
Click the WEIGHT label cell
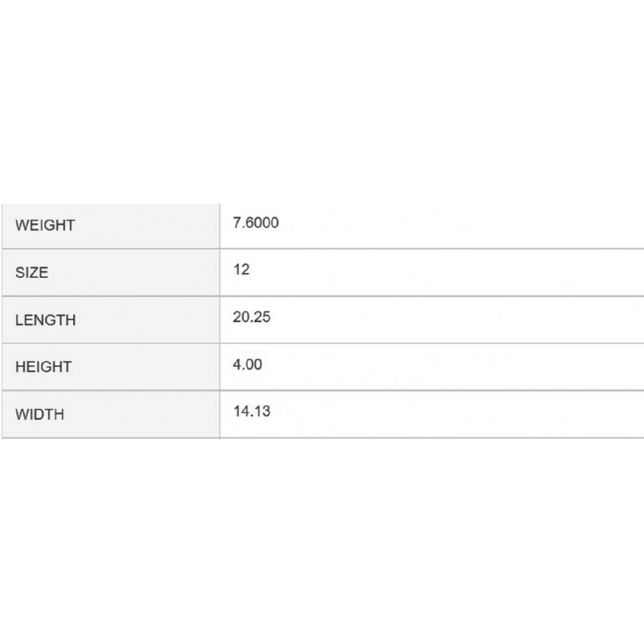110,226
